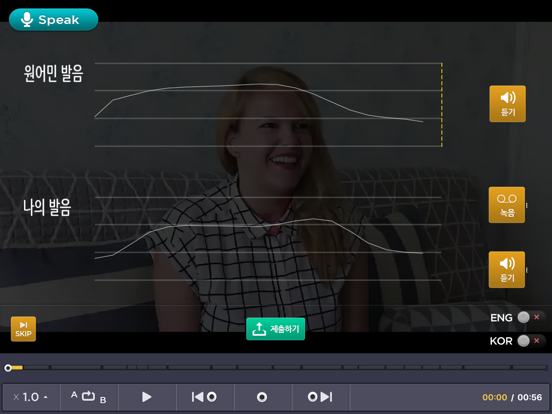Play my pronunciation with its 듣기 button
552x414 pixels.
(507, 270)
